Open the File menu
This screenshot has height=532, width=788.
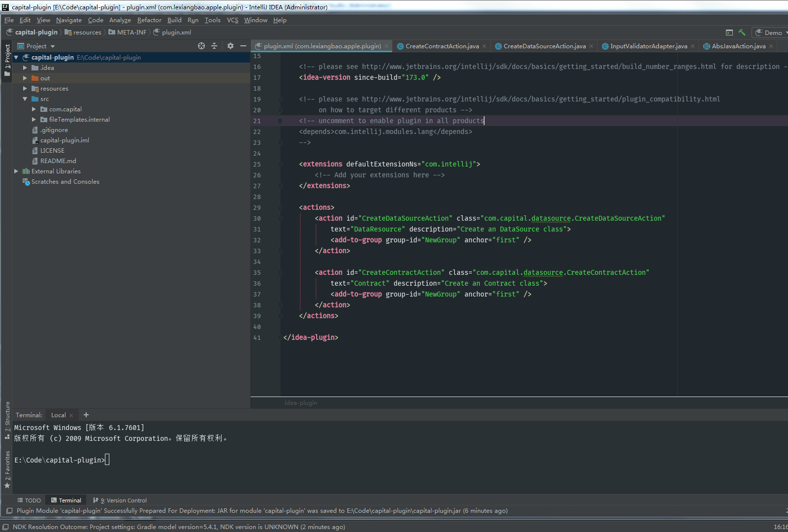[x=9, y=20]
